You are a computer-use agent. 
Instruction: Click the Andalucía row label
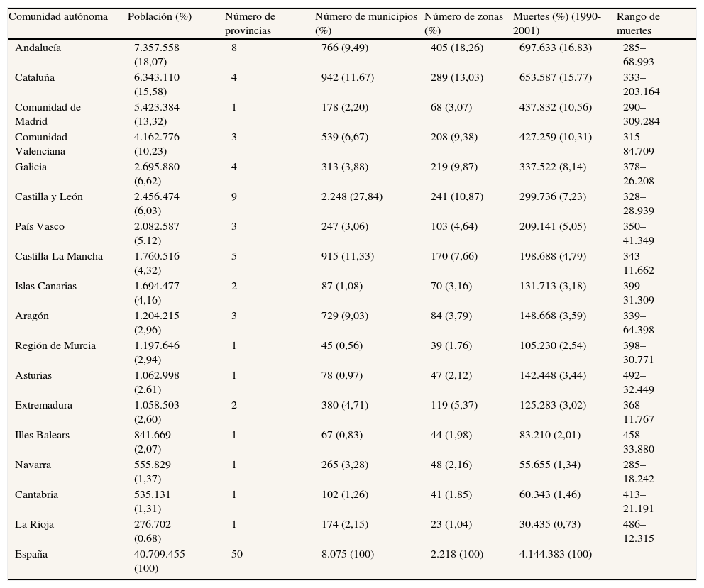(38, 48)
